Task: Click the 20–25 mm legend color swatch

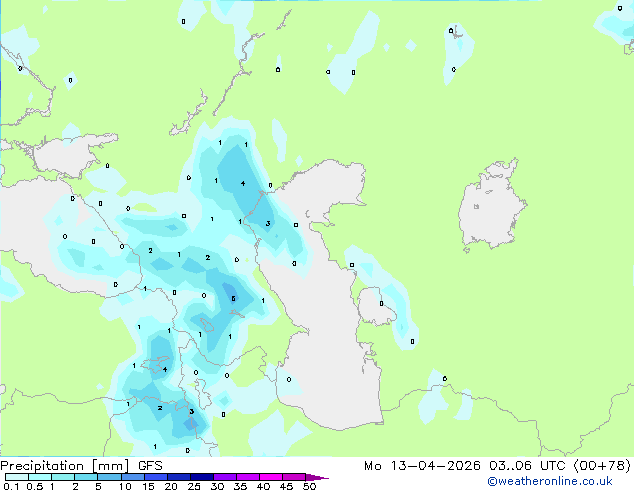Action: pos(179,477)
